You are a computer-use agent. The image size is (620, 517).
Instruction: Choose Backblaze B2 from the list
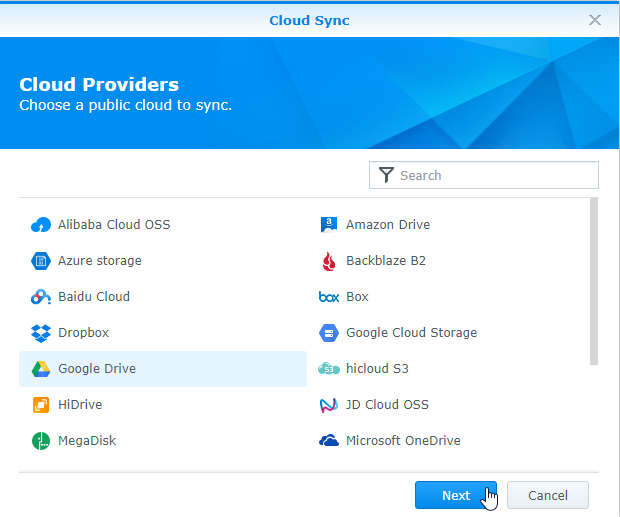pos(451,261)
